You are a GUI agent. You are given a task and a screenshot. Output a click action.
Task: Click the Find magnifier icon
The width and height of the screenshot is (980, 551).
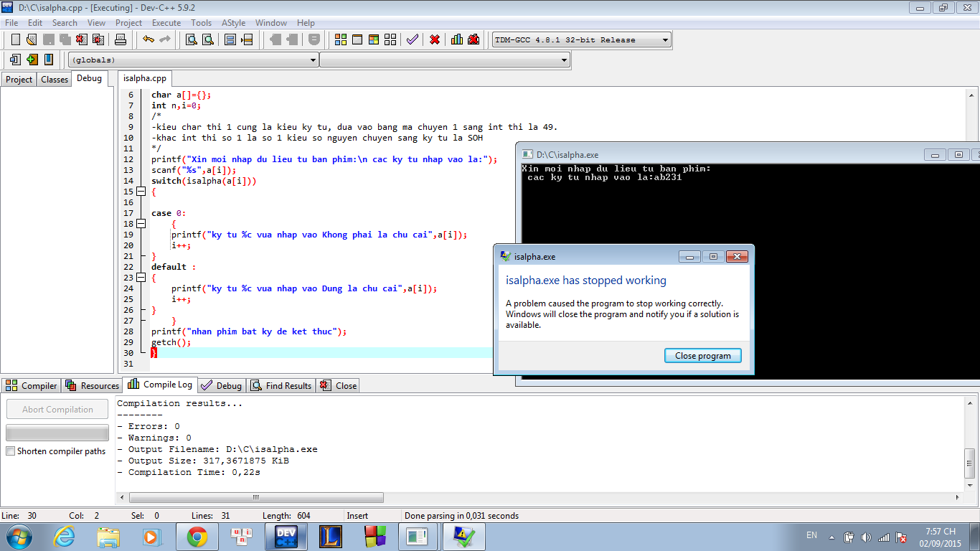point(191,39)
